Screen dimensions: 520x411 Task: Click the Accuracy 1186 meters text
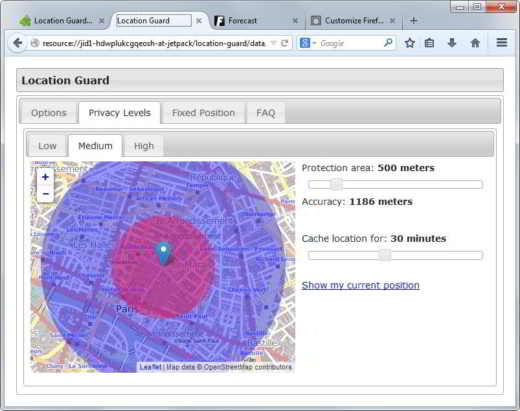(x=357, y=202)
